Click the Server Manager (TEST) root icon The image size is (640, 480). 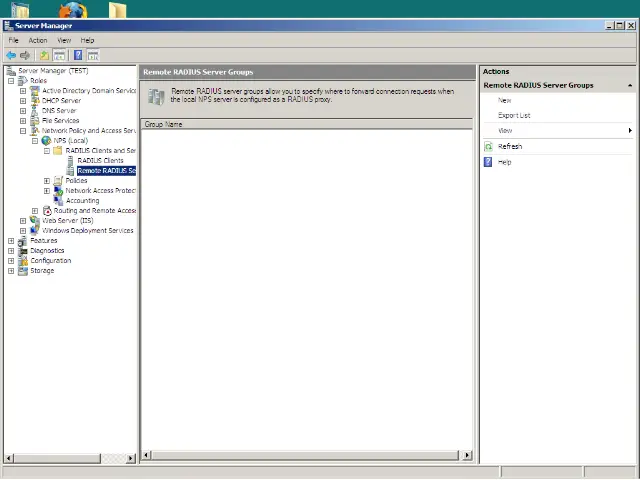(11, 71)
